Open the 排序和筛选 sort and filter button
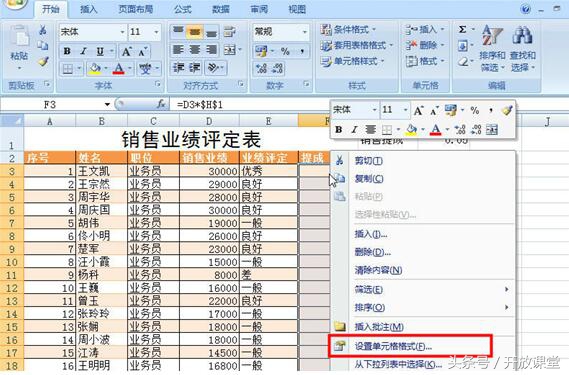The width and height of the screenshot is (569, 375). (x=492, y=48)
